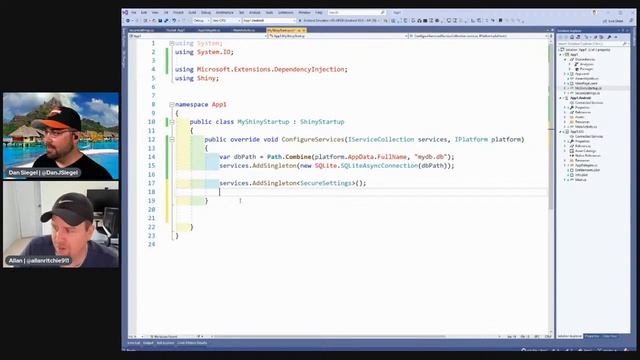Select Native References under App1.iOS
The image size is (640, 360).
[587, 156]
